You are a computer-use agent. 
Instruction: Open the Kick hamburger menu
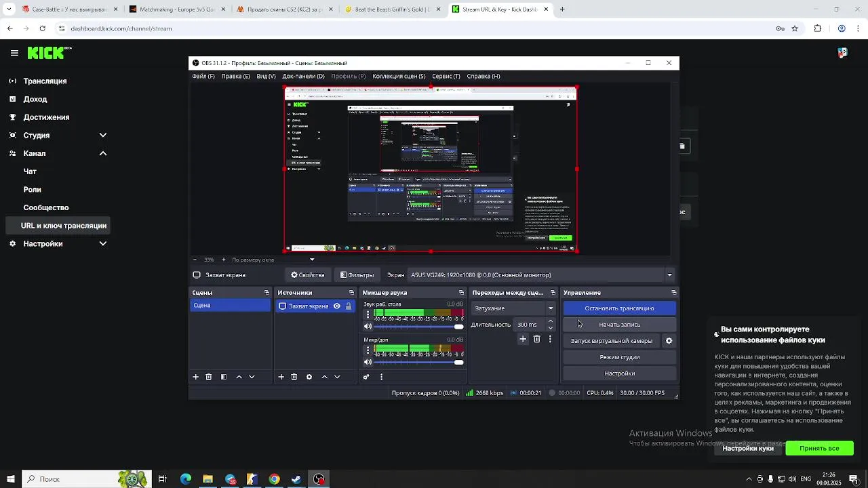tap(14, 53)
